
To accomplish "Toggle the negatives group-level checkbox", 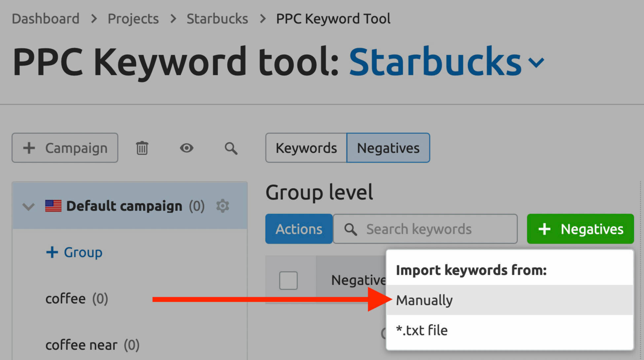I will pyautogui.click(x=288, y=279).
